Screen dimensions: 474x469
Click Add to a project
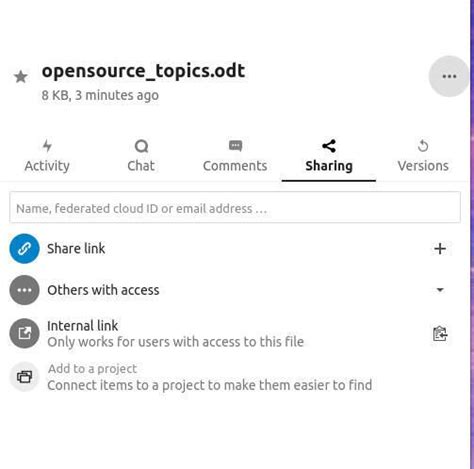click(x=92, y=369)
